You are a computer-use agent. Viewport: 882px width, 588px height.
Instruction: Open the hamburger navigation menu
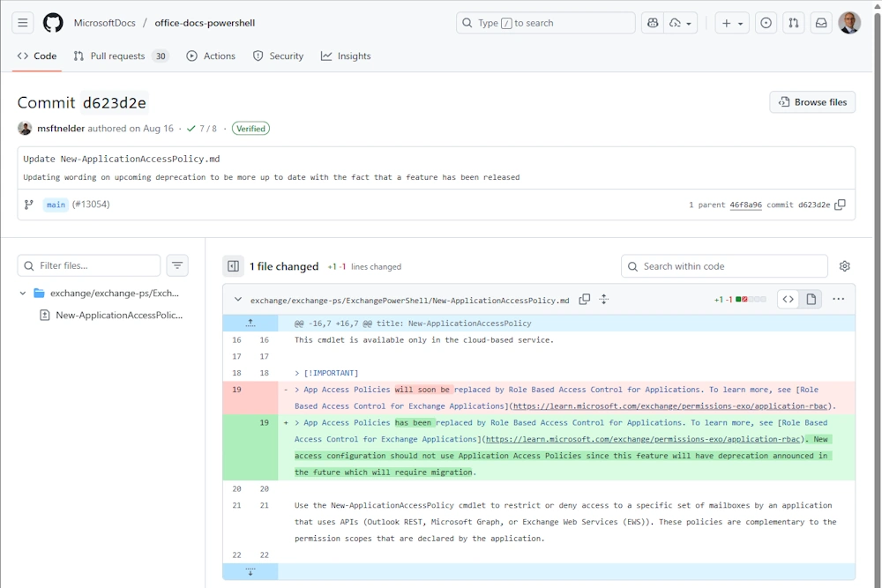(x=23, y=23)
